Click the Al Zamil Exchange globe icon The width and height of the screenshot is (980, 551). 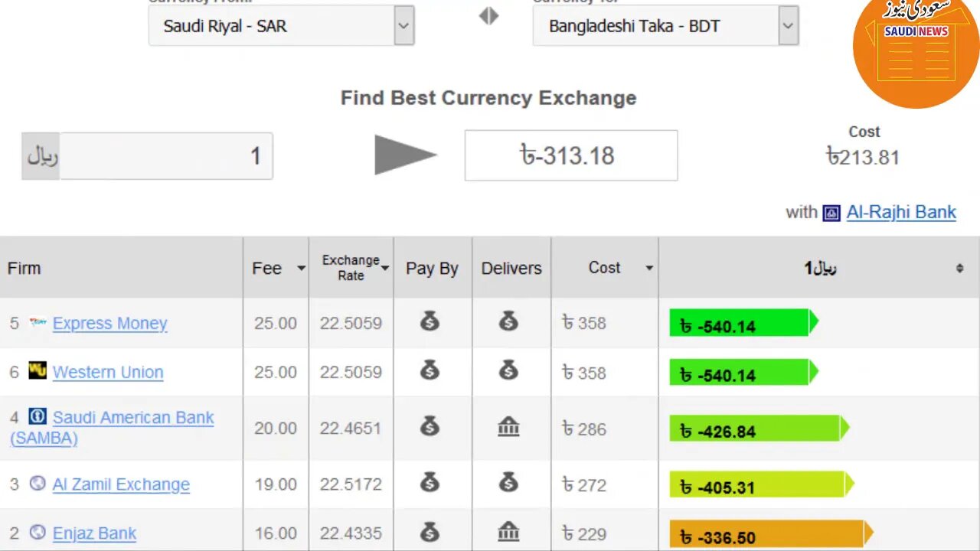pyautogui.click(x=38, y=483)
